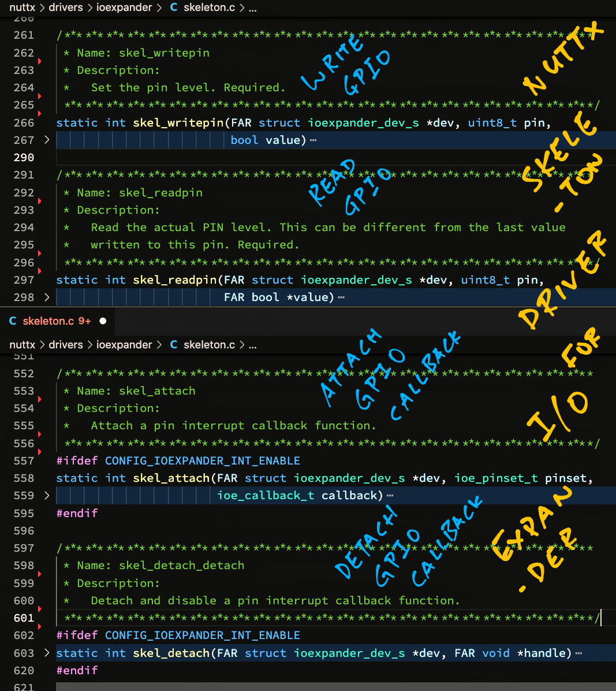Click 'Name: skel_attach' comment text

[136, 391]
